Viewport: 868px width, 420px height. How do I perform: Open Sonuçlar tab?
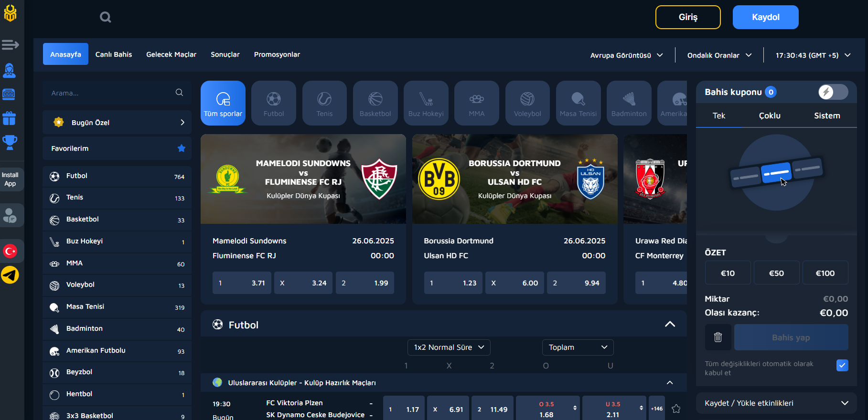click(x=225, y=54)
